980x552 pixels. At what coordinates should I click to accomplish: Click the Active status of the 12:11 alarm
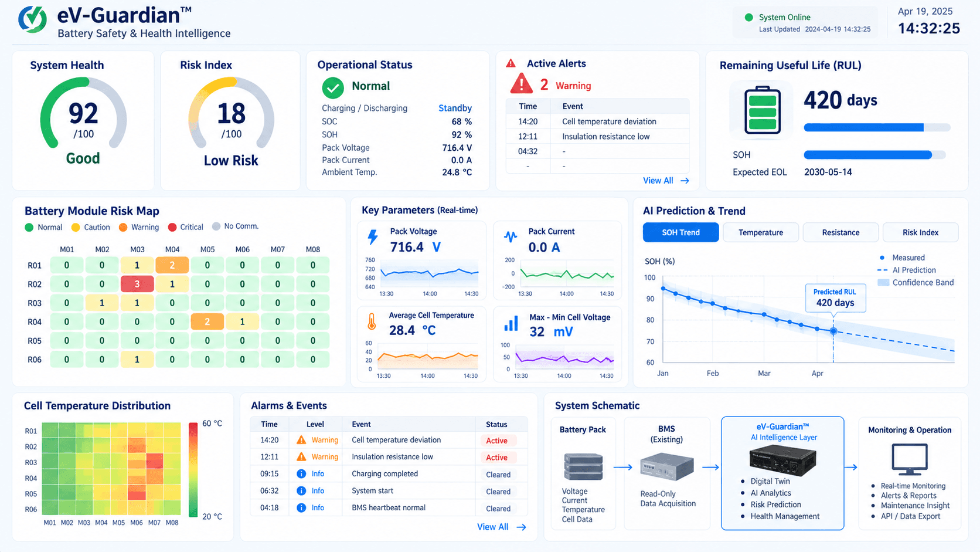click(x=497, y=458)
